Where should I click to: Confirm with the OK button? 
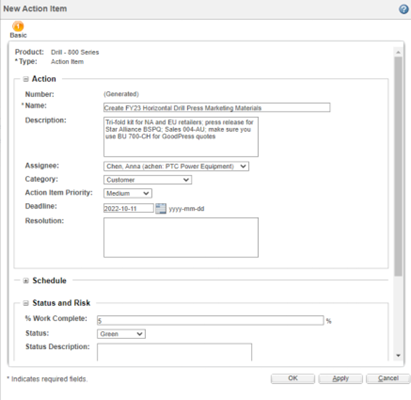tap(293, 378)
